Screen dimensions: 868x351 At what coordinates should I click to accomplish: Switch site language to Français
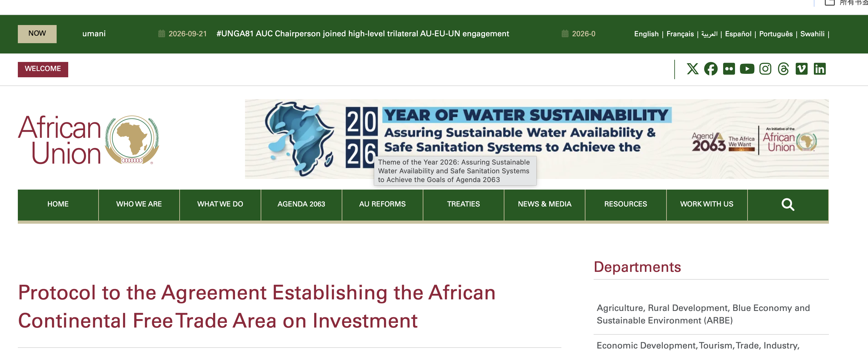click(x=680, y=34)
